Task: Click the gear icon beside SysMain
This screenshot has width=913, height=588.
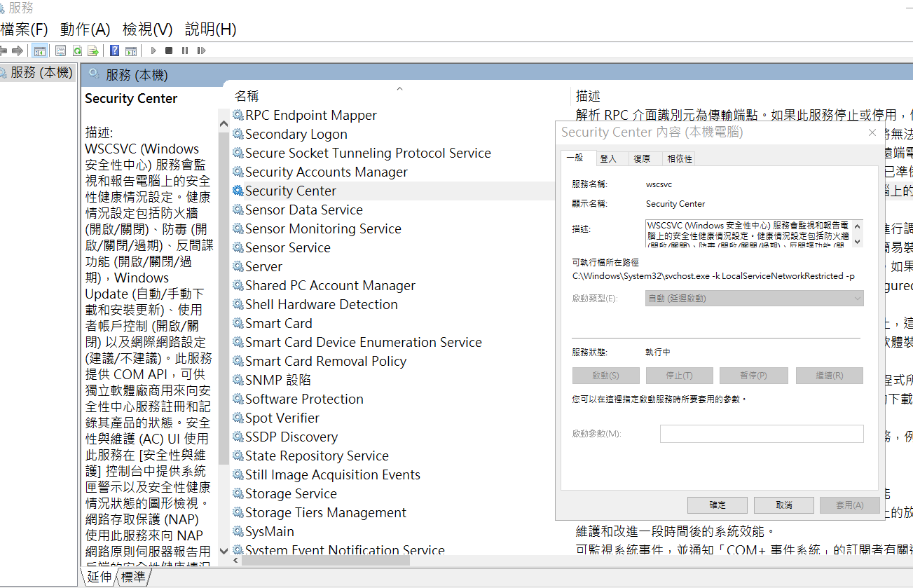Action: click(238, 531)
